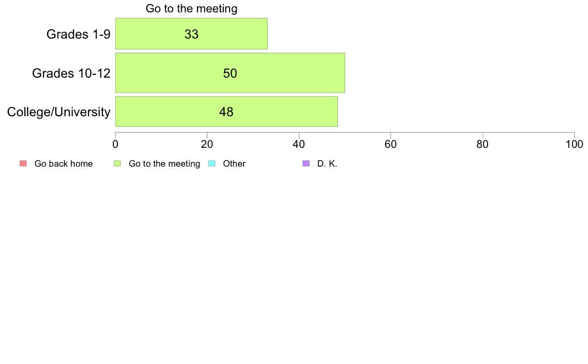Click the cyan Other legend swatch

tap(212, 163)
